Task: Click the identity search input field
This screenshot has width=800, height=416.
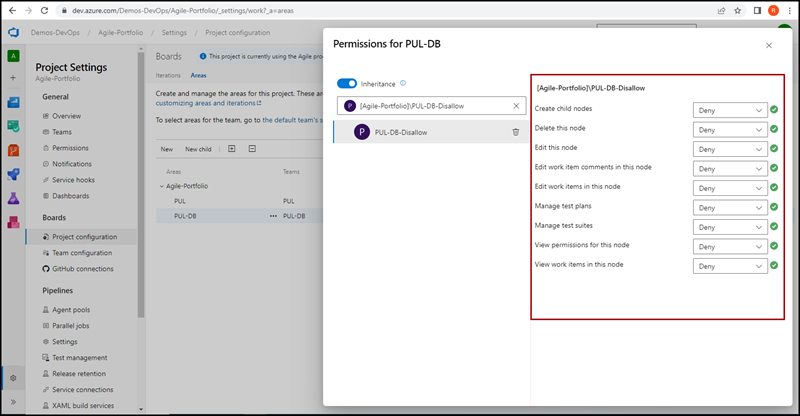Action: tap(431, 106)
